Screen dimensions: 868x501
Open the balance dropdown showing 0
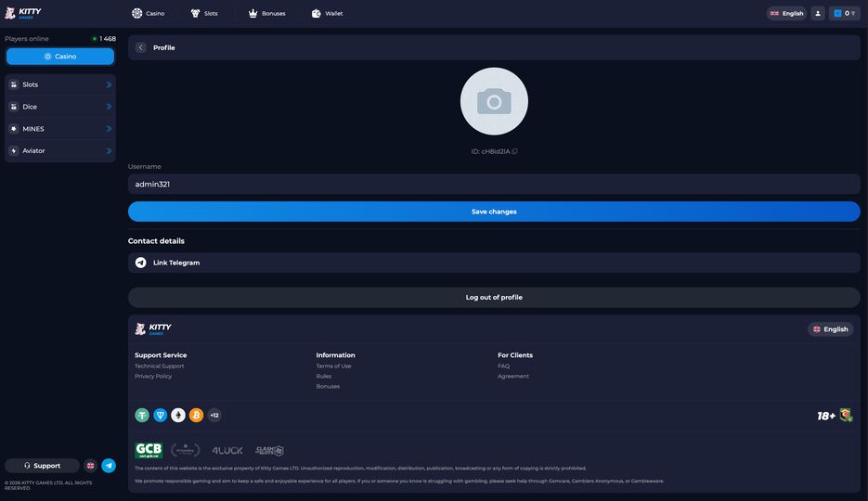844,13
